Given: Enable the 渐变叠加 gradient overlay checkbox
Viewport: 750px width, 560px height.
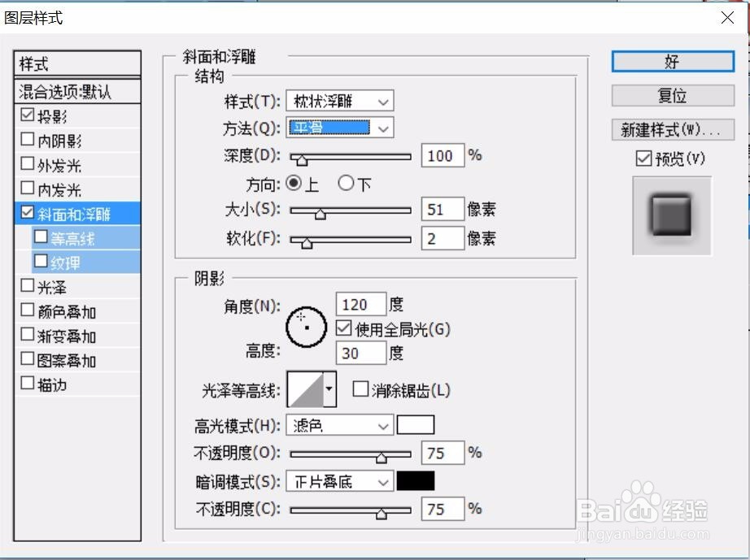Looking at the screenshot, I should pyautogui.click(x=28, y=334).
